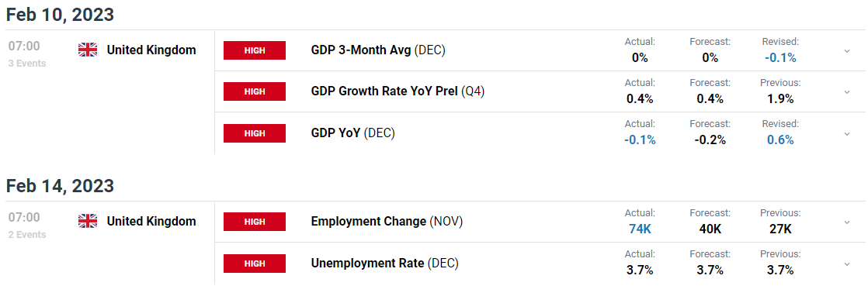Click UK flag icon for Feb 14 events

[88, 222]
